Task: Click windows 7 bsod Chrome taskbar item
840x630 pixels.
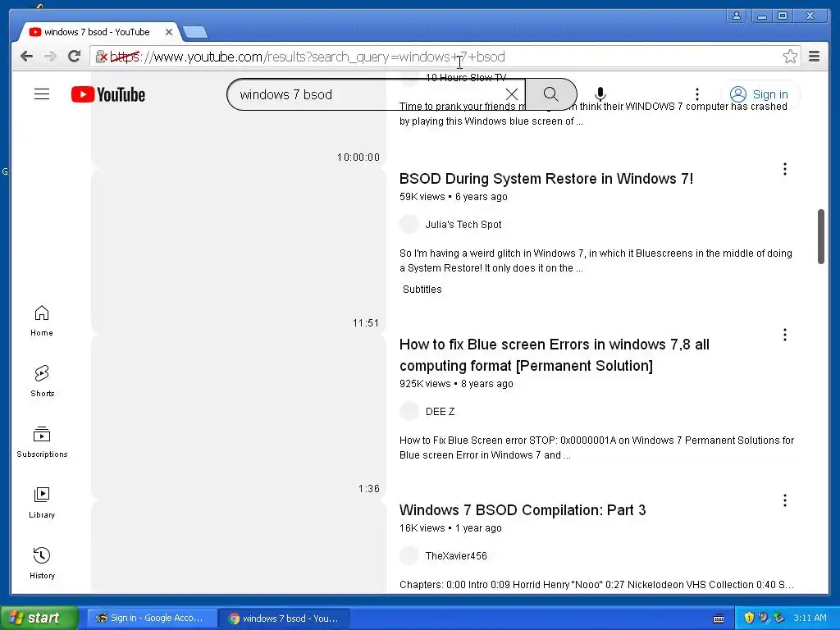Action: click(285, 619)
